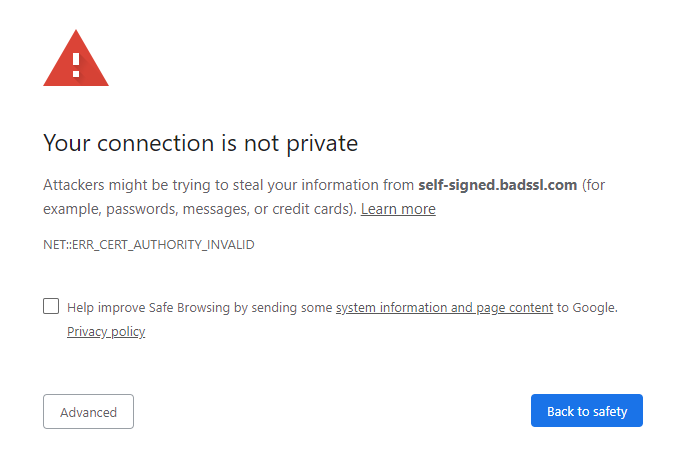The height and width of the screenshot is (458, 688).
Task: Click "by sending some" text in checkbox label
Action: coord(283,308)
